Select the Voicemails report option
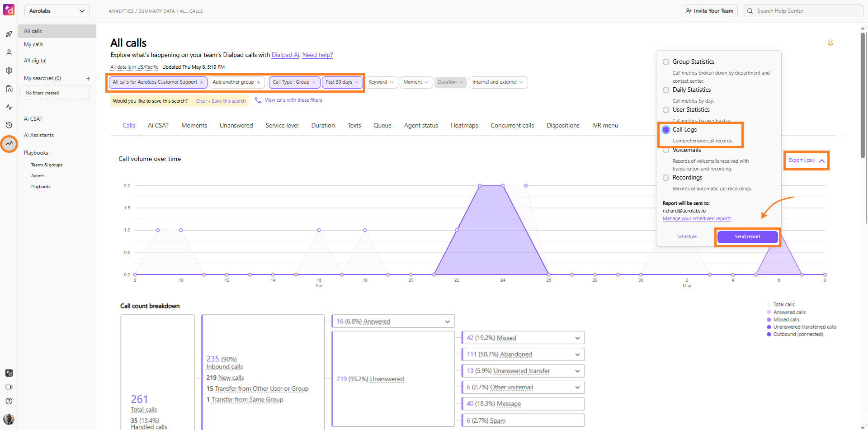The height and width of the screenshot is (430, 868). click(666, 151)
